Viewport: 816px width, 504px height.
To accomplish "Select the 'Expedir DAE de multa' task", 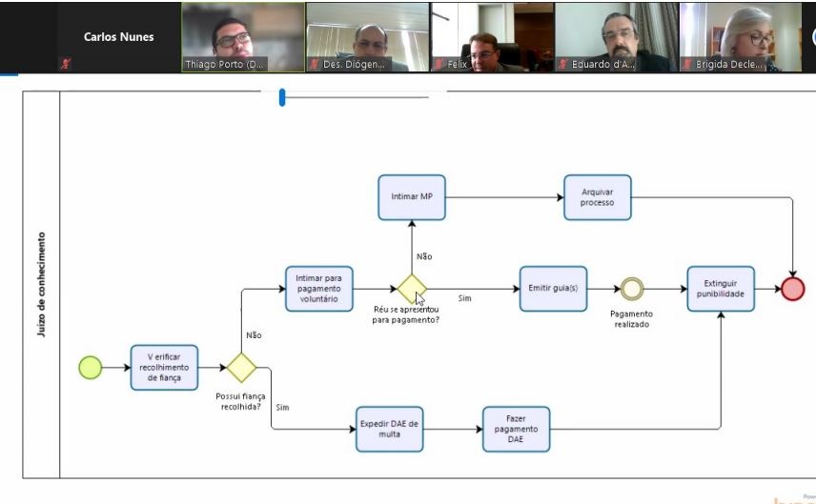I will 389,429.
